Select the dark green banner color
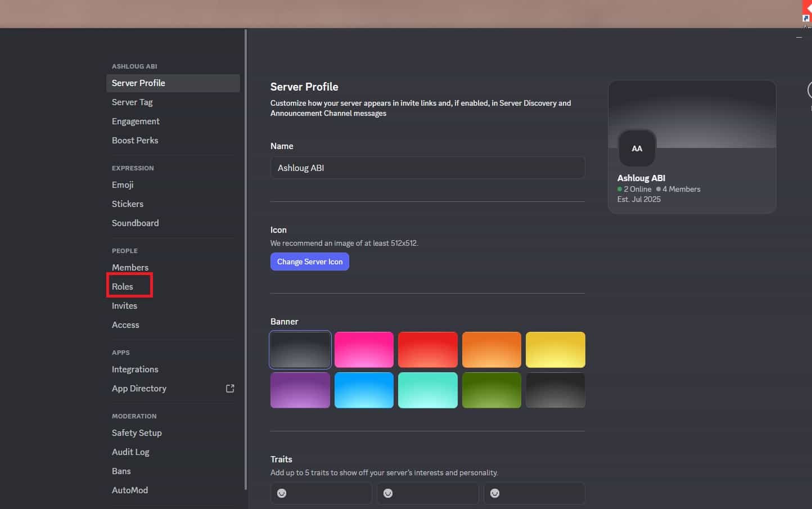The image size is (812, 509). point(491,390)
